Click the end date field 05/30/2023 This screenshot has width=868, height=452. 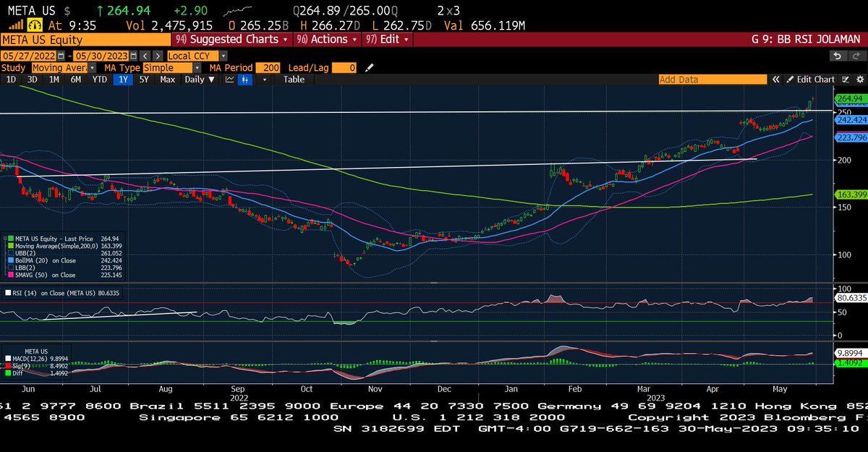[x=101, y=56]
